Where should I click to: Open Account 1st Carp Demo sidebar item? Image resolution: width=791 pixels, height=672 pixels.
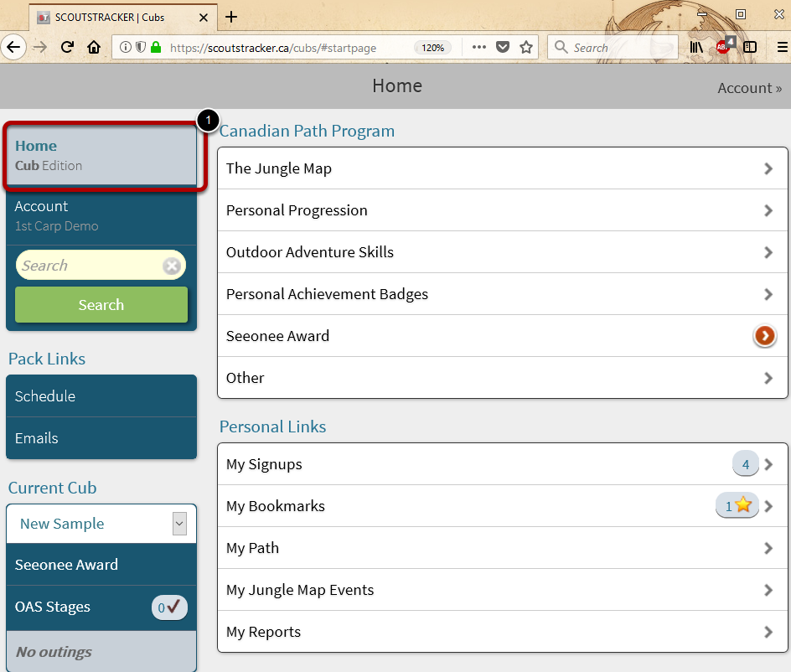click(101, 216)
